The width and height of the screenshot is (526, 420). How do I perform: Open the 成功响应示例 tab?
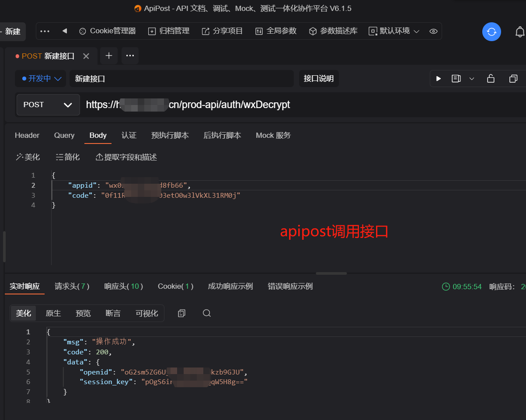click(230, 286)
